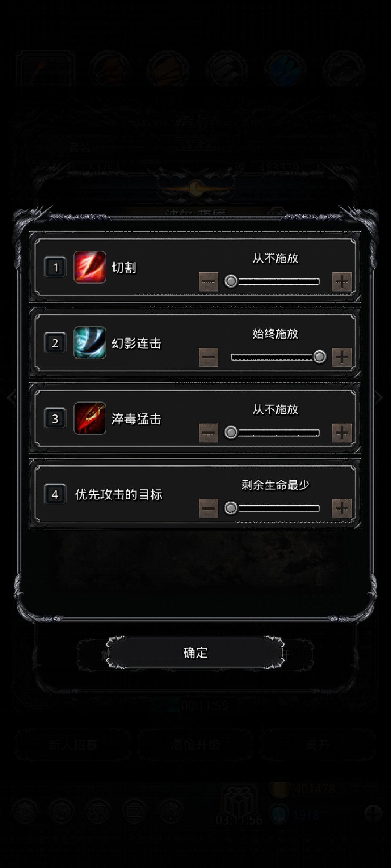Decrease 切割 cast setting with minus button
391x868 pixels.
pyautogui.click(x=209, y=282)
